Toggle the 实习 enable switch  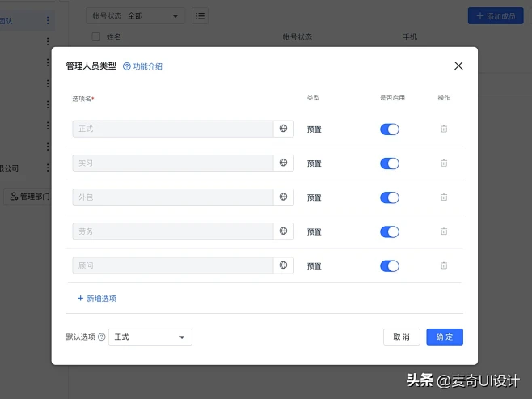click(390, 163)
